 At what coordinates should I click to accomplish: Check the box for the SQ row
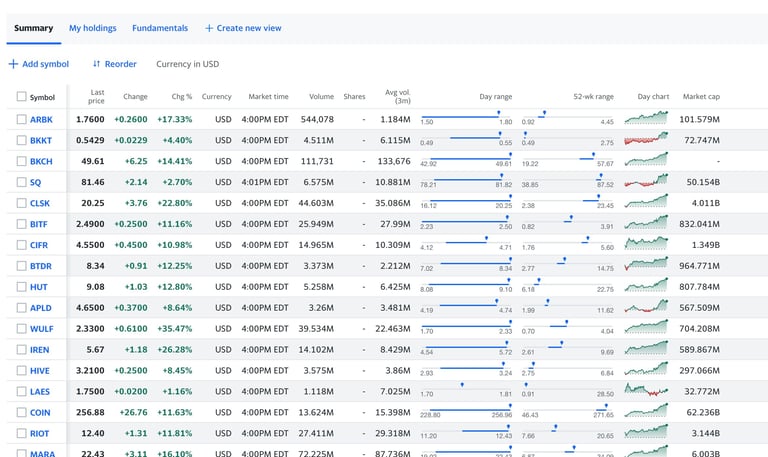[x=22, y=182]
